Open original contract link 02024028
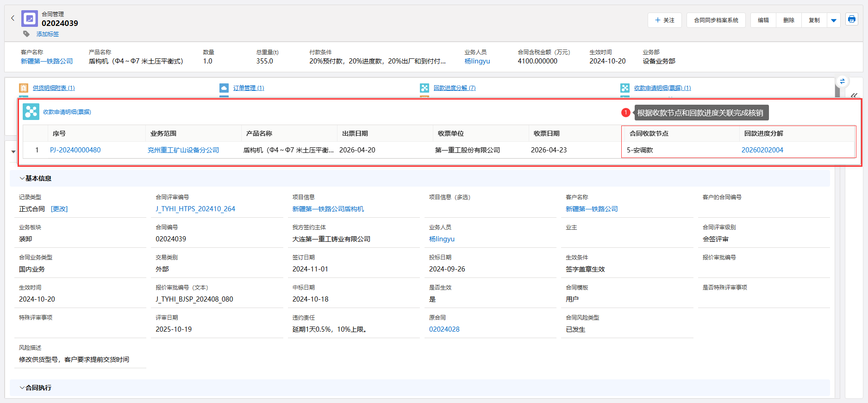This screenshot has width=868, height=403. [444, 329]
